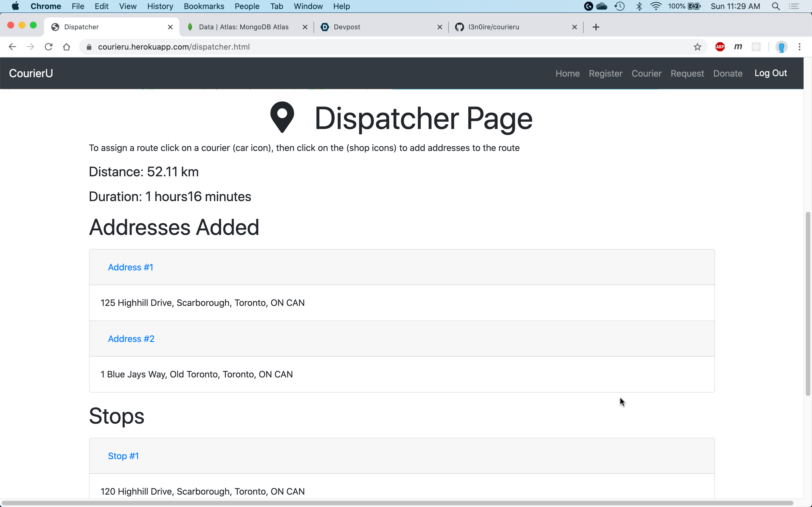
Task: Collapse the Address #1 panel
Action: click(131, 267)
